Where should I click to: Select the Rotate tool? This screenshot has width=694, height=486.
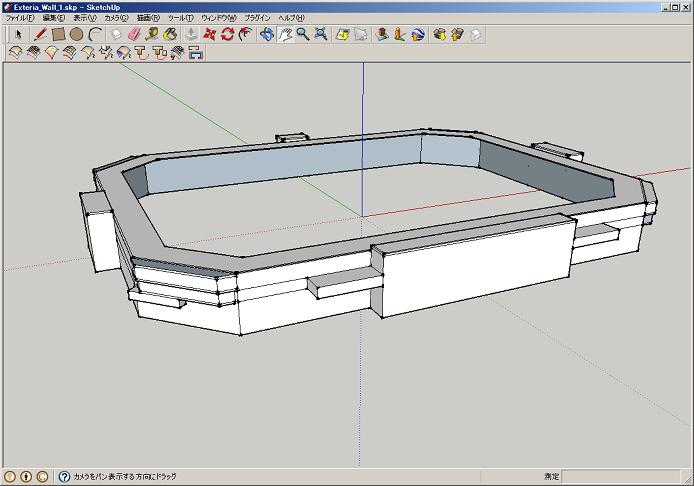coord(228,34)
